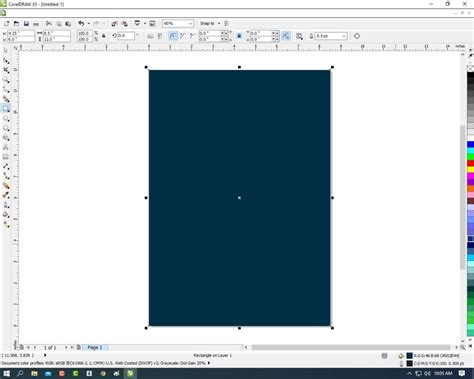
Task: Open File Explorer from taskbar
Action: tap(34, 373)
